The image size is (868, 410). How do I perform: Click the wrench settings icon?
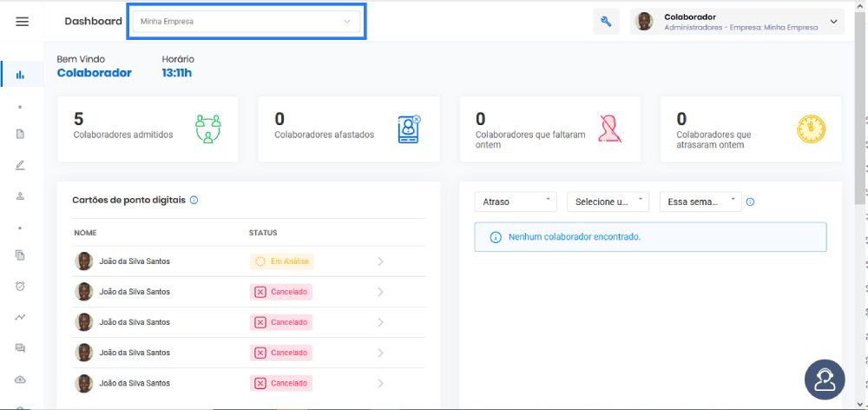(x=606, y=22)
